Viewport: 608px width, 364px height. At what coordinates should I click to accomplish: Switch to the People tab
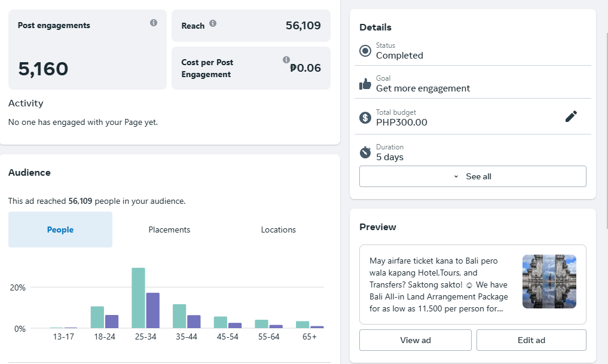pyautogui.click(x=60, y=230)
